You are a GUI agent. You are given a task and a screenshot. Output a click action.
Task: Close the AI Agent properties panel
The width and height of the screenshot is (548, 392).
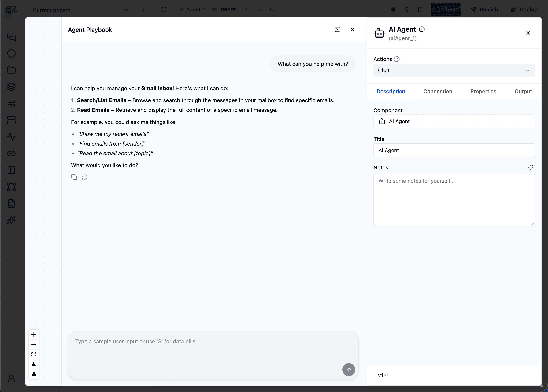tap(528, 33)
